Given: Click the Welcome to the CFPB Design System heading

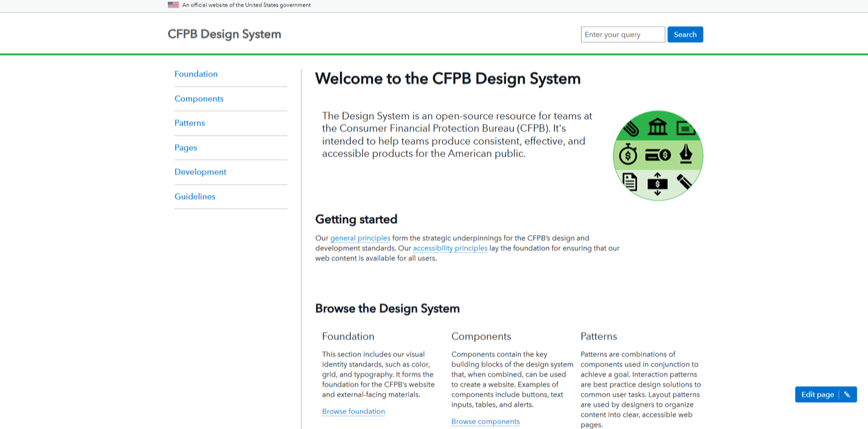Looking at the screenshot, I should (448, 78).
